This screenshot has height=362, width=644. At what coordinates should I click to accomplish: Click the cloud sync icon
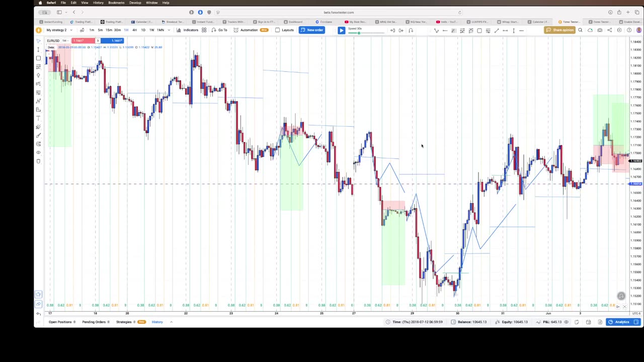pyautogui.click(x=590, y=30)
